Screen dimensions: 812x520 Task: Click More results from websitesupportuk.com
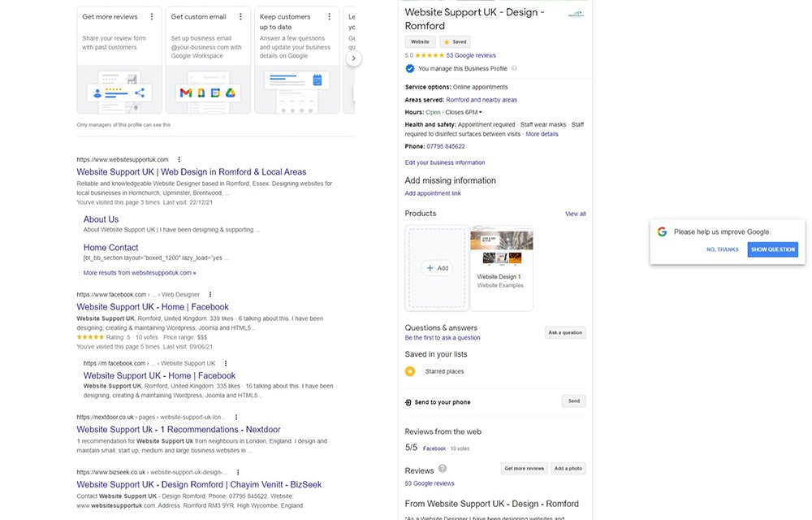[x=140, y=272]
